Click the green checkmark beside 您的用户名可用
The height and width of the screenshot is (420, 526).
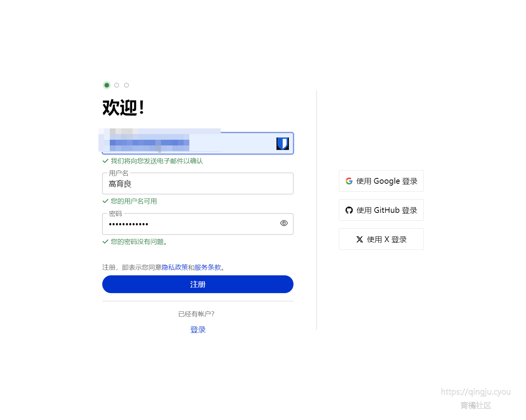tap(106, 201)
